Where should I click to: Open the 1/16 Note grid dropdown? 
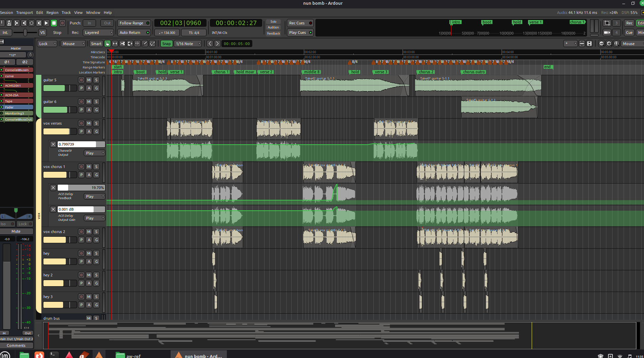[188, 44]
